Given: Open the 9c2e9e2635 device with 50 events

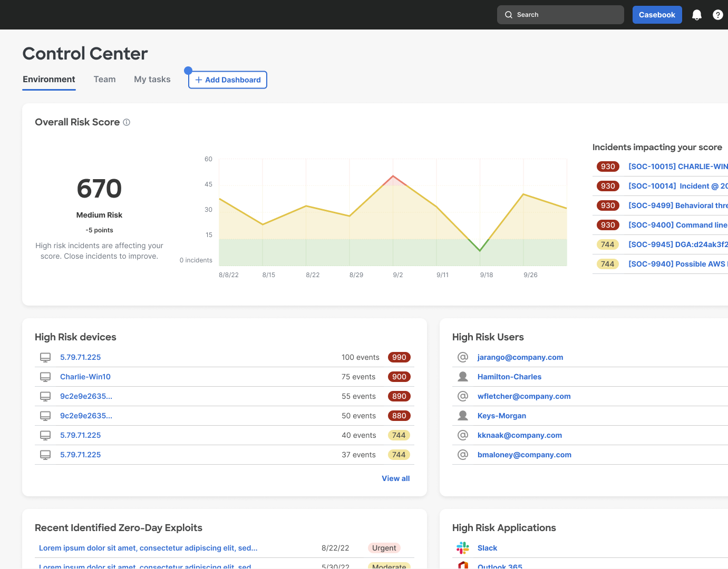Looking at the screenshot, I should click(86, 416).
